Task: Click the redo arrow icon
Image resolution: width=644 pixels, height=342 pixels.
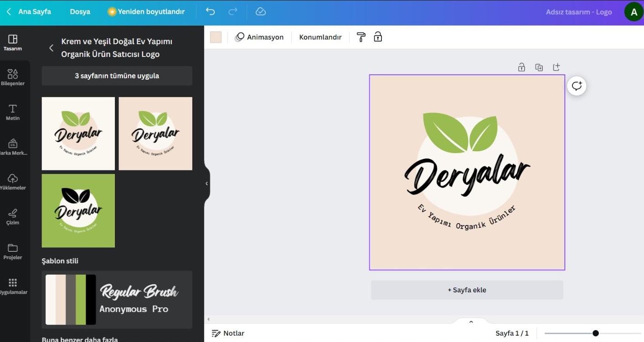Action: pos(233,12)
